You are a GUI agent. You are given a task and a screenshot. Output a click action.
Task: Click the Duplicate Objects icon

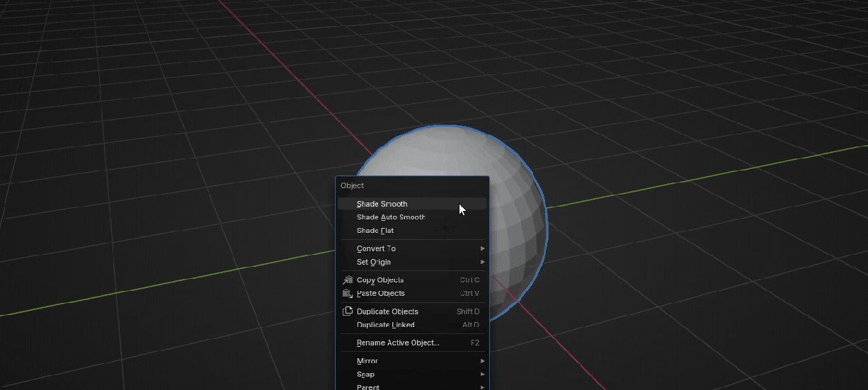(x=348, y=311)
